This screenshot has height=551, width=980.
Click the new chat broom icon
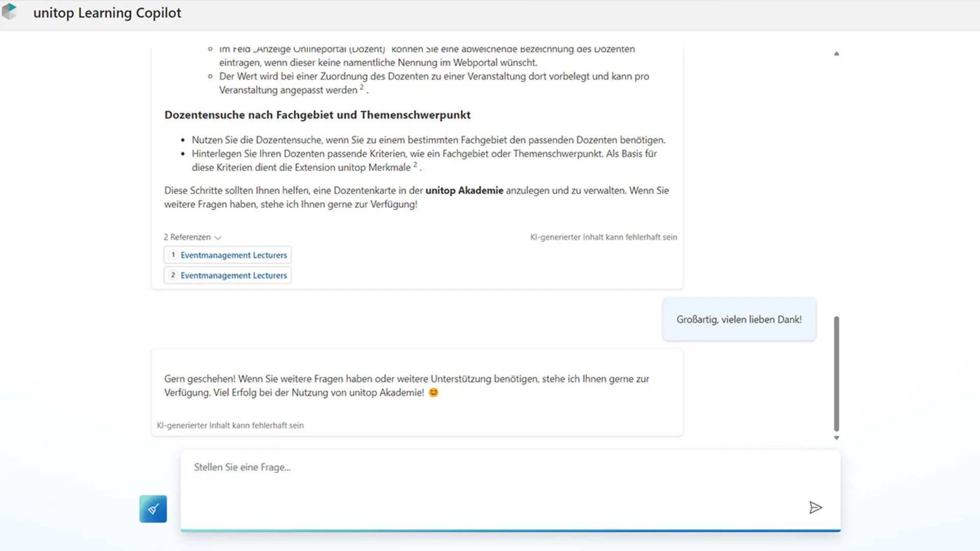[153, 509]
